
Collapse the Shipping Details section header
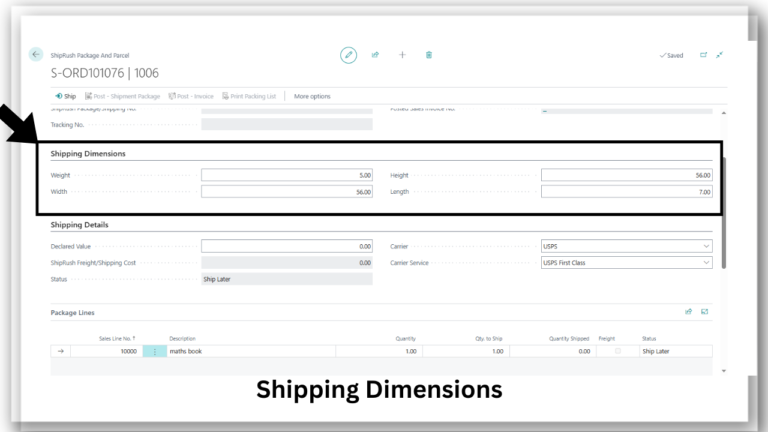[79, 224]
